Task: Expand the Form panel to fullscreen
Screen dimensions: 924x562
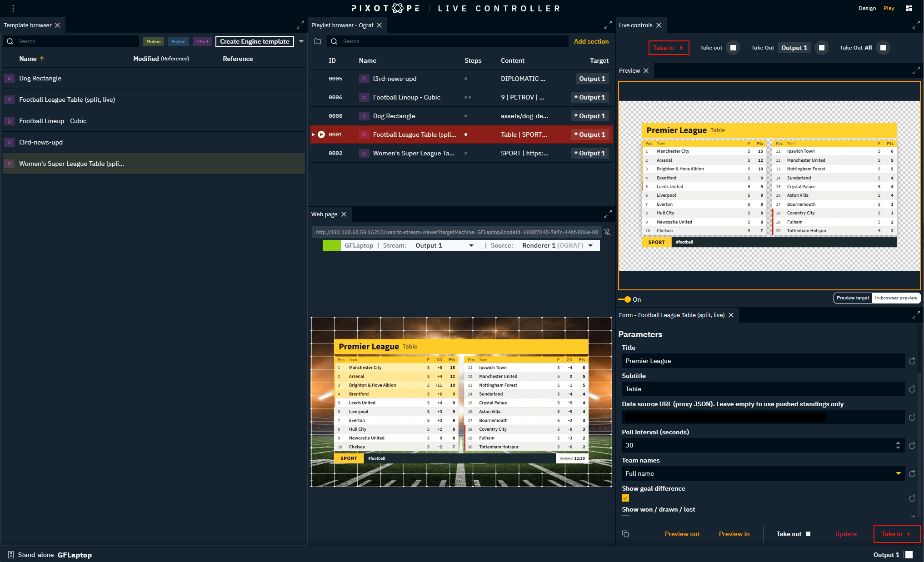Action: tap(916, 315)
